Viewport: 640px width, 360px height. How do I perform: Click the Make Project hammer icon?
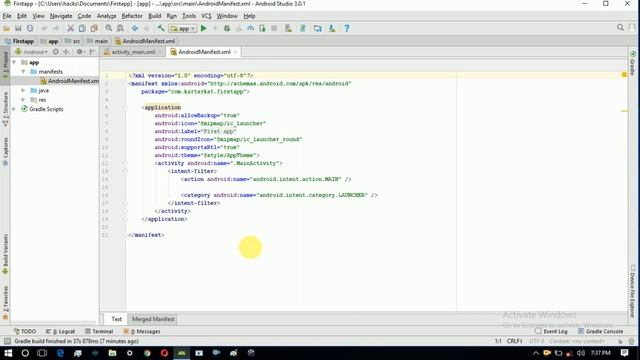click(x=161, y=29)
